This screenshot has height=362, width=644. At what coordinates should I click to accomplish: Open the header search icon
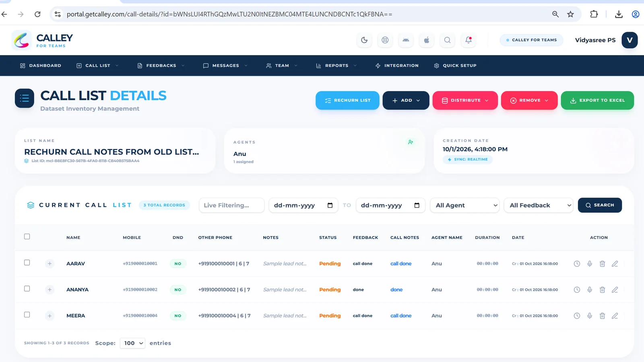(448, 40)
